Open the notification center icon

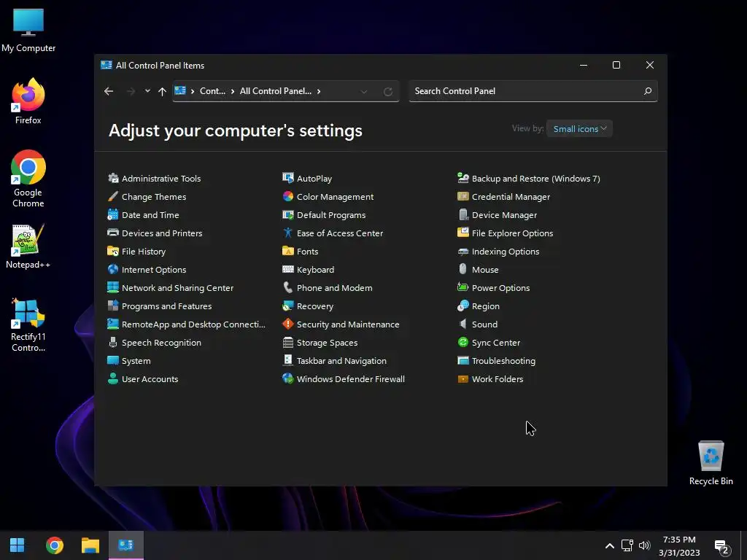(x=721, y=547)
